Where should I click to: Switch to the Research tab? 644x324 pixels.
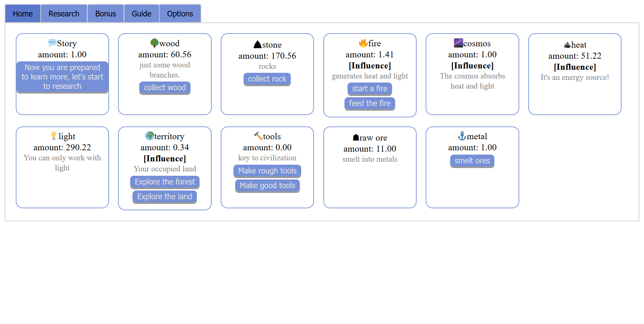(x=64, y=14)
